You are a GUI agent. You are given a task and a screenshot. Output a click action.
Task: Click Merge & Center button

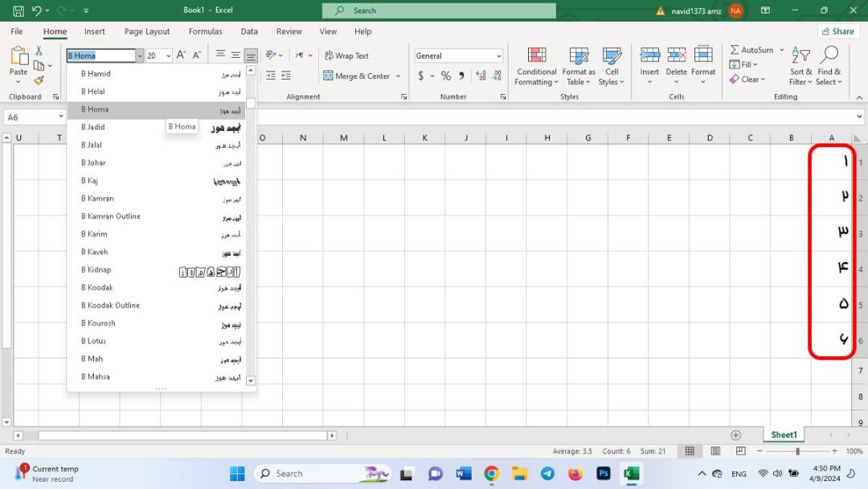point(357,76)
